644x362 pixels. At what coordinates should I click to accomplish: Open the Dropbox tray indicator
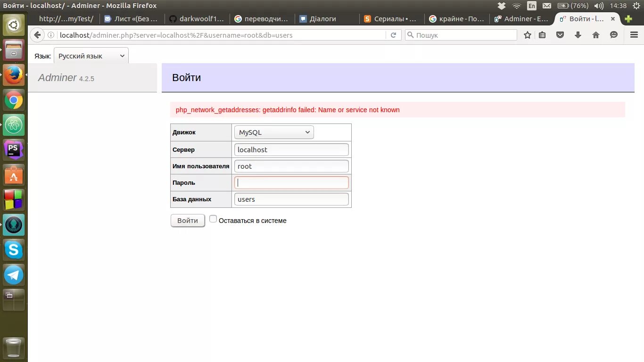(502, 6)
